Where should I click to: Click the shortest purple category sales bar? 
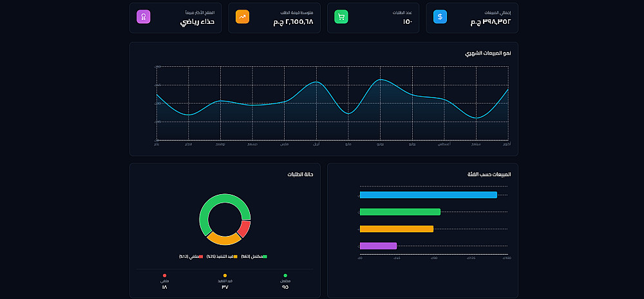pos(378,246)
